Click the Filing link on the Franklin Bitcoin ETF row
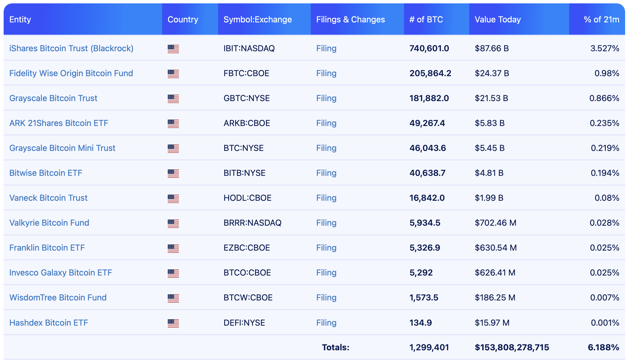The height and width of the screenshot is (364, 631). tap(326, 248)
